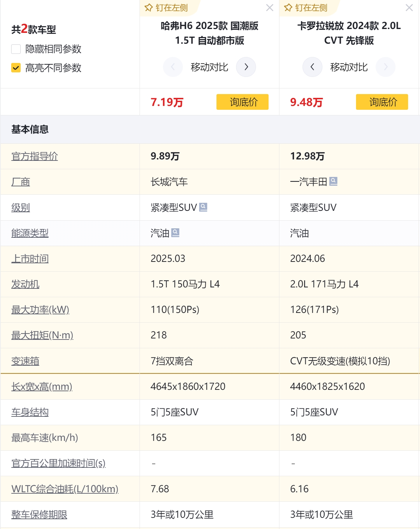Viewport: 420px width, 529px height.
Task: Open 上市时间 parameter link
Action: point(30,258)
